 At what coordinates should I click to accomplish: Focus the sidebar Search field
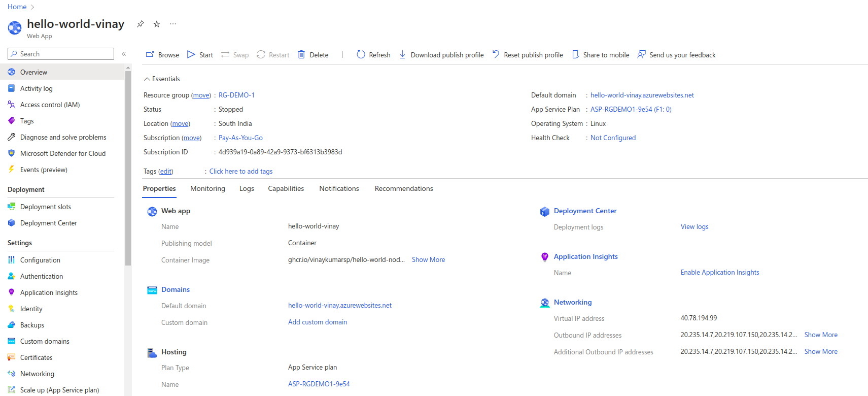click(61, 54)
